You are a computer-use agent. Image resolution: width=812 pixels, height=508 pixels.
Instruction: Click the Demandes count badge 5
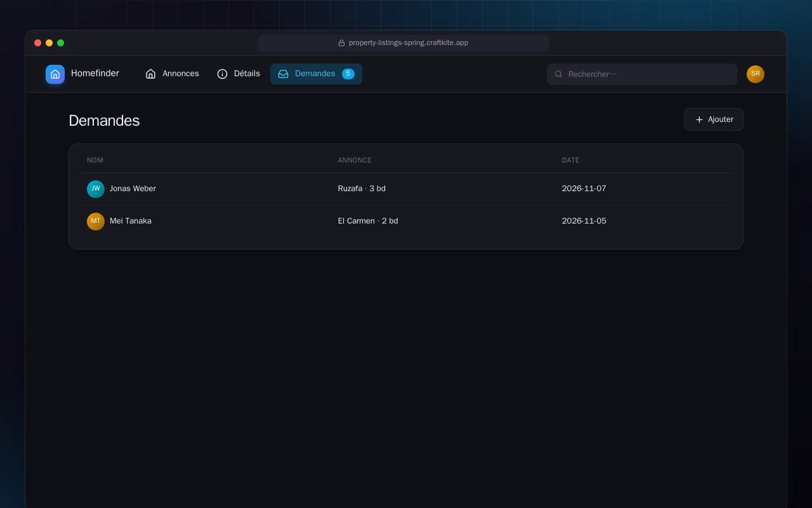pyautogui.click(x=348, y=74)
